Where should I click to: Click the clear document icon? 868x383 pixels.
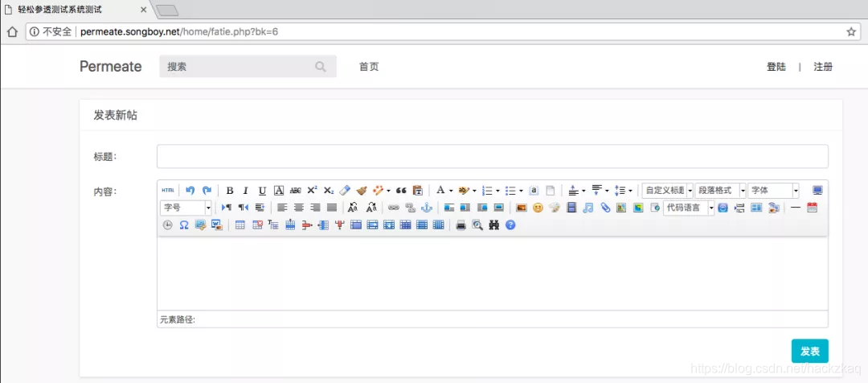[551, 190]
